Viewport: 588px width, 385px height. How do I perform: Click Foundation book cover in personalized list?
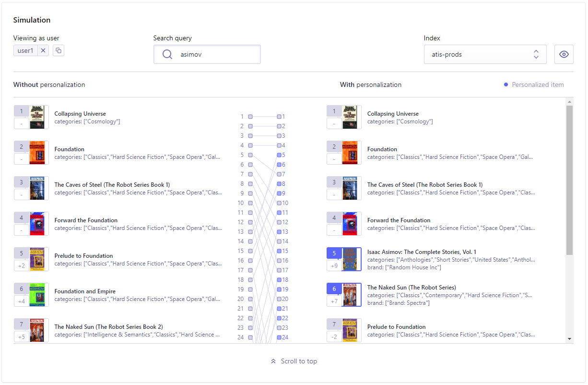[350, 153]
